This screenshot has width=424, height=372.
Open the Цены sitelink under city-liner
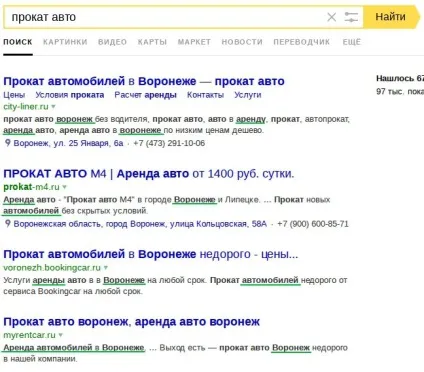(14, 95)
